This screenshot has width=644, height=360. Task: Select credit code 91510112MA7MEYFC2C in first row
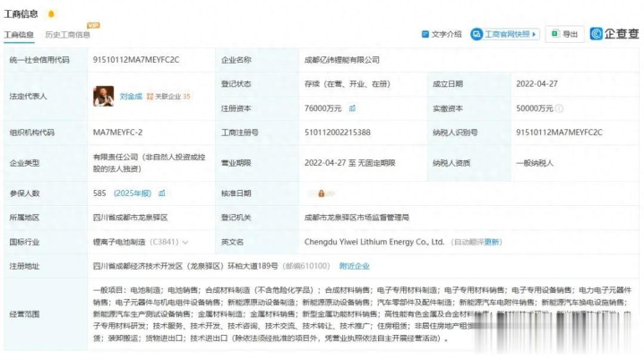pos(136,60)
